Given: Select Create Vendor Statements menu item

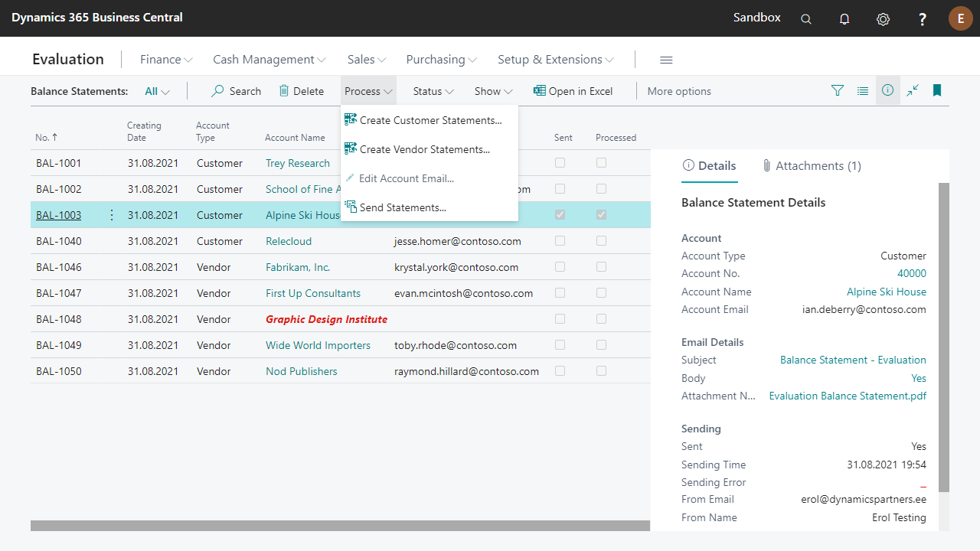Looking at the screenshot, I should point(430,149).
